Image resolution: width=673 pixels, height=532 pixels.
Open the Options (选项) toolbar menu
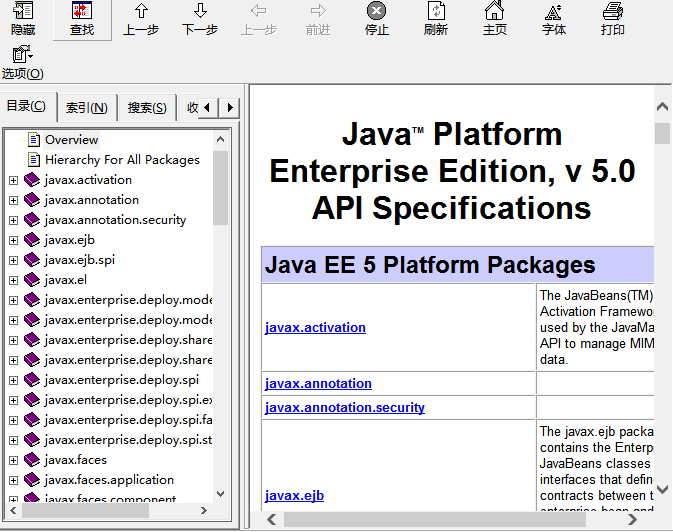click(x=22, y=62)
